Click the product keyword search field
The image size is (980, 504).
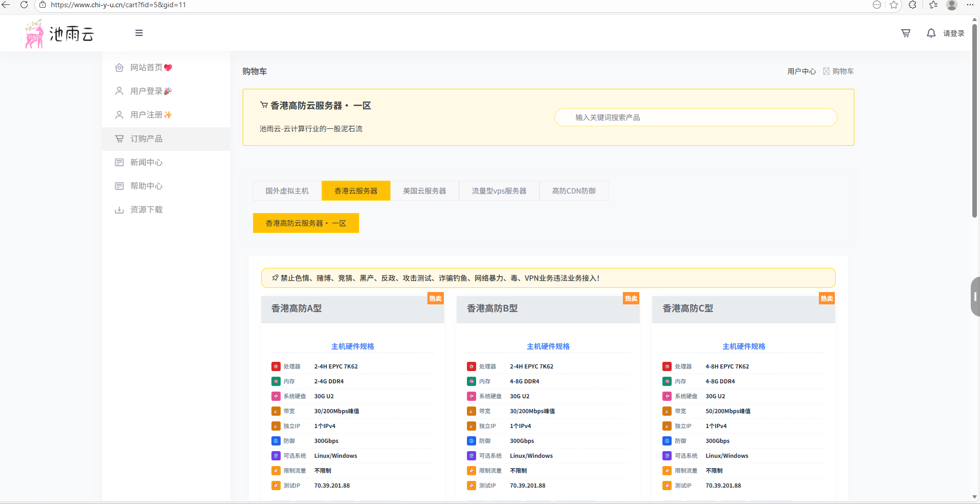(695, 118)
